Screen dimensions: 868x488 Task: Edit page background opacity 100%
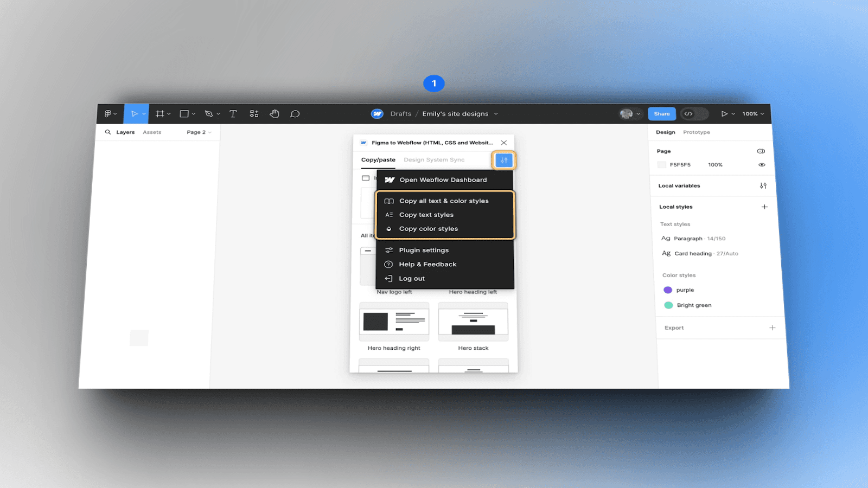716,165
